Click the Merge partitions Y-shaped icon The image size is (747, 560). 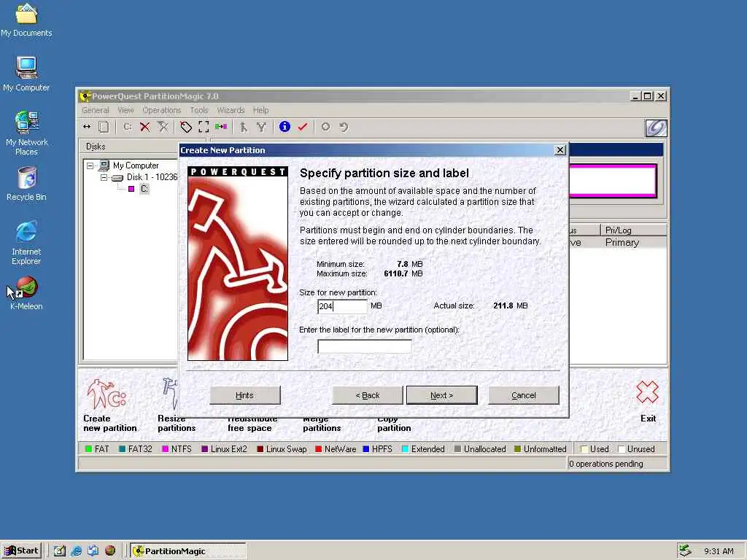pyautogui.click(x=261, y=127)
